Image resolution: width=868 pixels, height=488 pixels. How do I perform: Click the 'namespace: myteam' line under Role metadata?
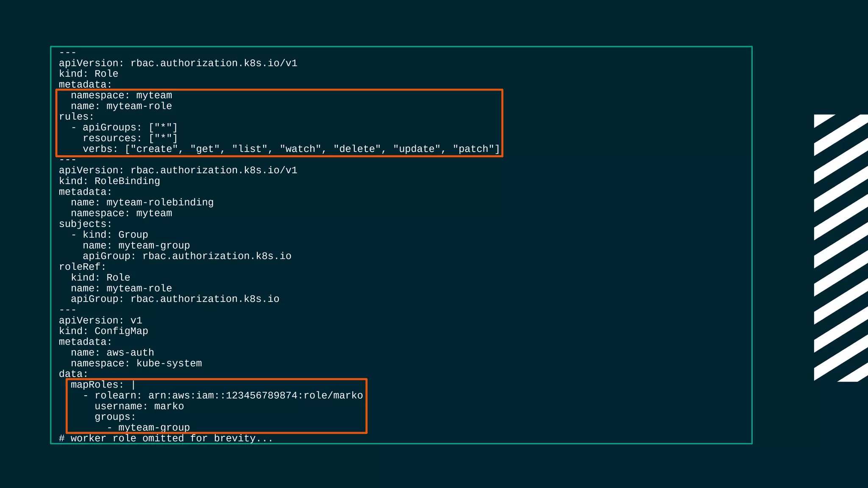pos(121,95)
